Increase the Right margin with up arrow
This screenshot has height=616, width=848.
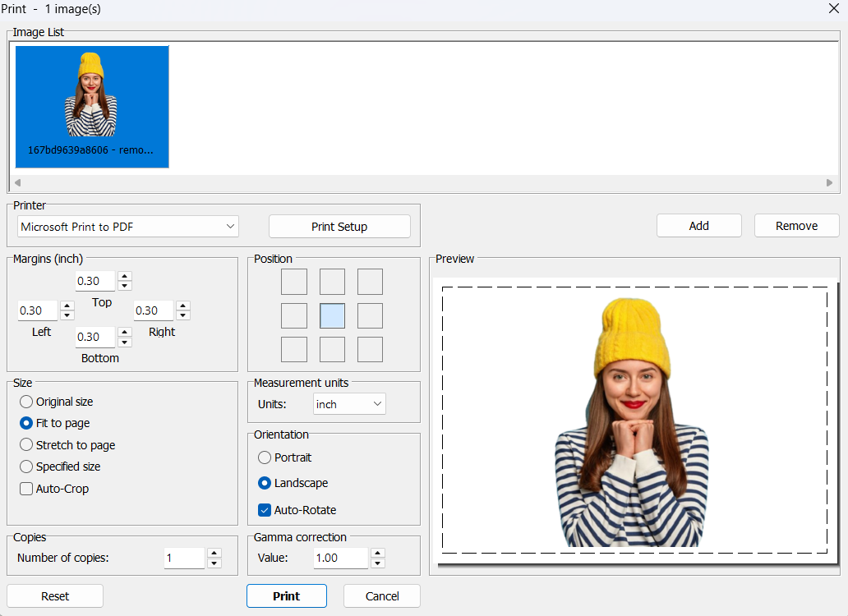click(183, 306)
